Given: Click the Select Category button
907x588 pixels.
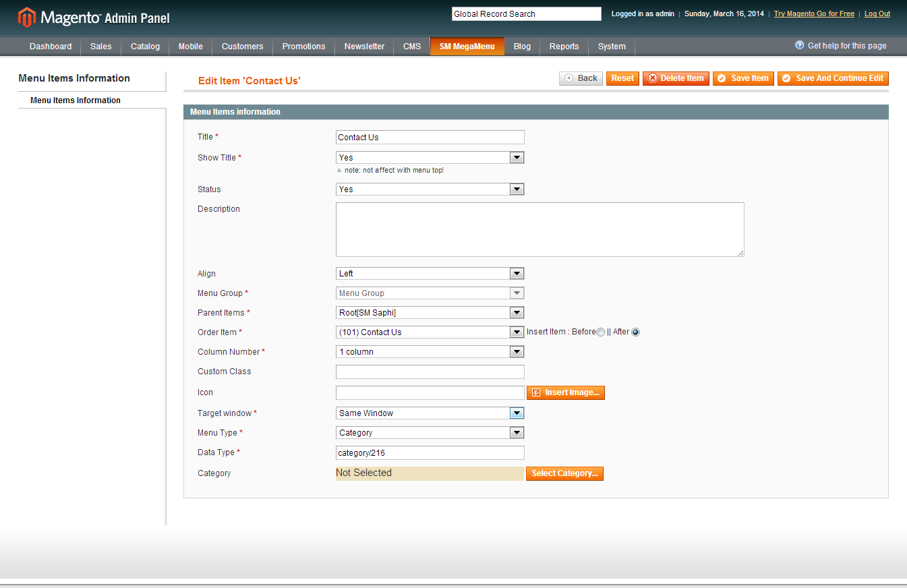Looking at the screenshot, I should 564,473.
